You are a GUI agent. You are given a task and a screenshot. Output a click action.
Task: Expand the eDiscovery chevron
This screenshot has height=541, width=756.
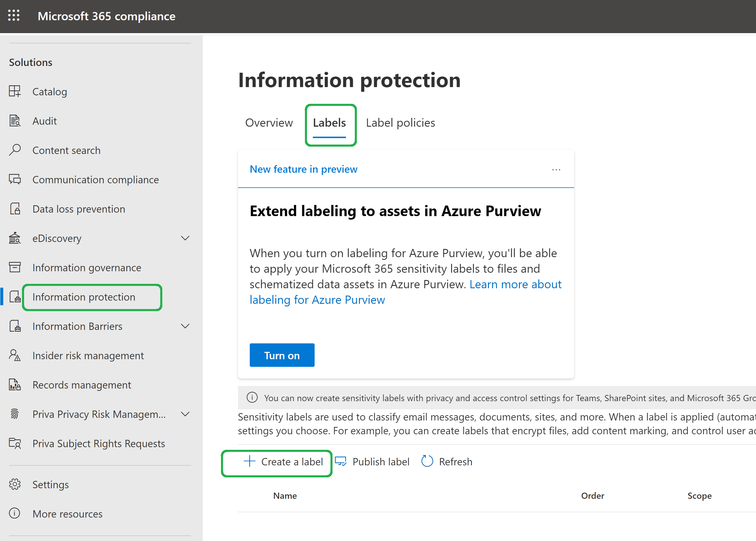[x=185, y=238]
